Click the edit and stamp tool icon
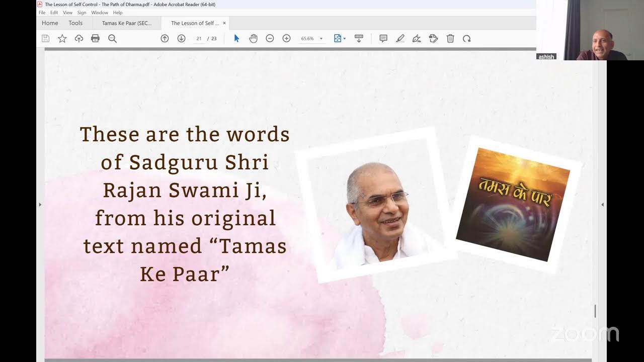644x362 pixels. (433, 38)
